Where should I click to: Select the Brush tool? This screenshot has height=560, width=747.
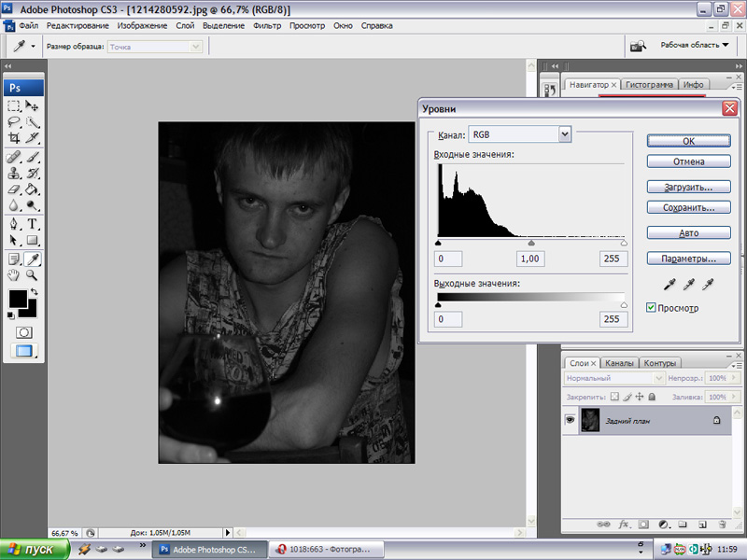coord(32,157)
